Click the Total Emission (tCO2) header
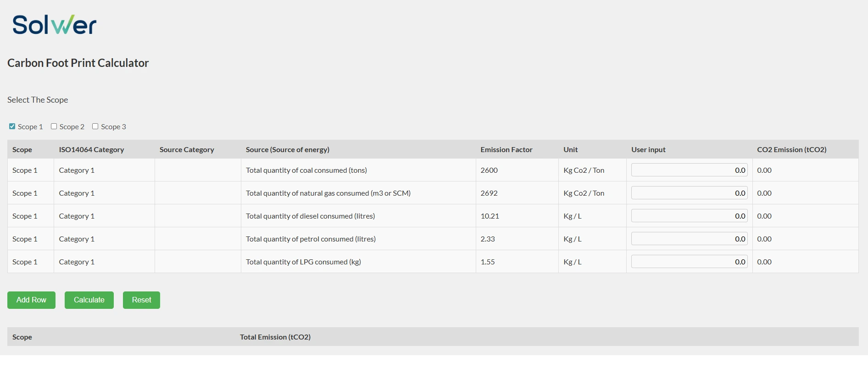This screenshot has width=868, height=373. point(275,337)
